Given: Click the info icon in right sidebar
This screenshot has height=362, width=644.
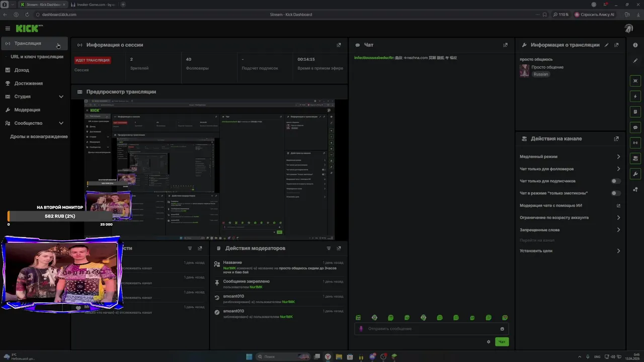Looking at the screenshot, I should [x=635, y=45].
